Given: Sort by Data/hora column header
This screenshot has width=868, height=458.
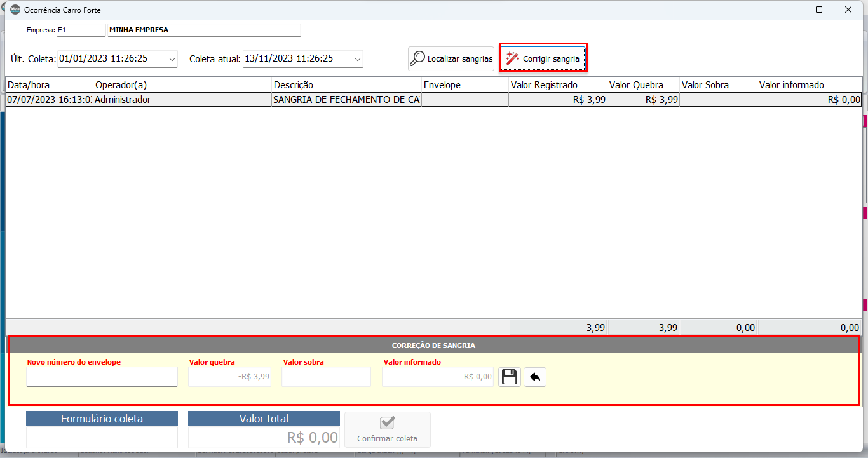Looking at the screenshot, I should [49, 85].
